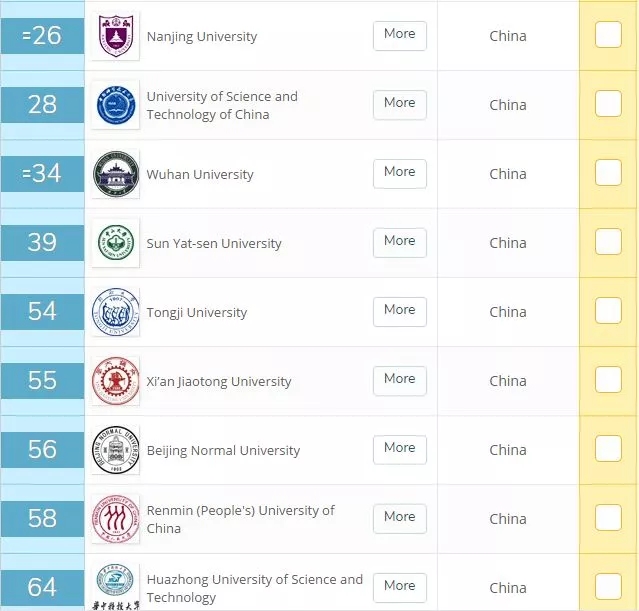
Task: Click the Tongji University logo
Action: click(115, 312)
